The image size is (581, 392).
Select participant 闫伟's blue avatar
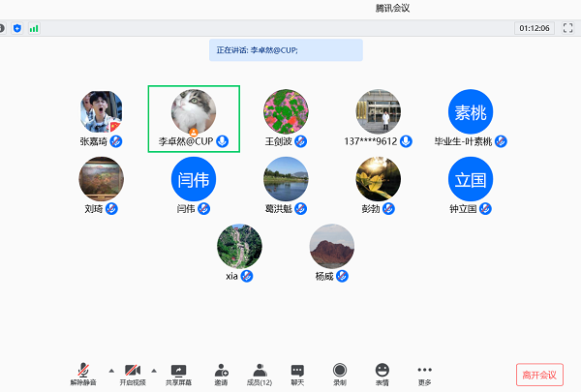pyautogui.click(x=194, y=178)
